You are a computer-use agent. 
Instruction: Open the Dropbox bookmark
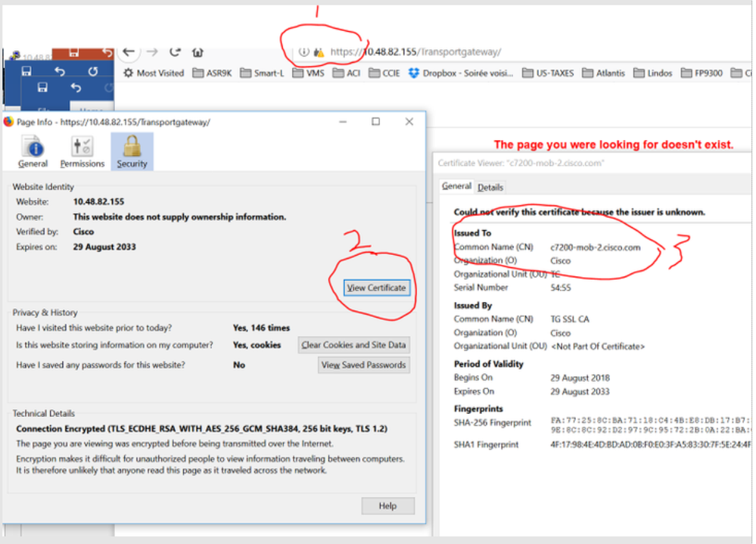461,73
